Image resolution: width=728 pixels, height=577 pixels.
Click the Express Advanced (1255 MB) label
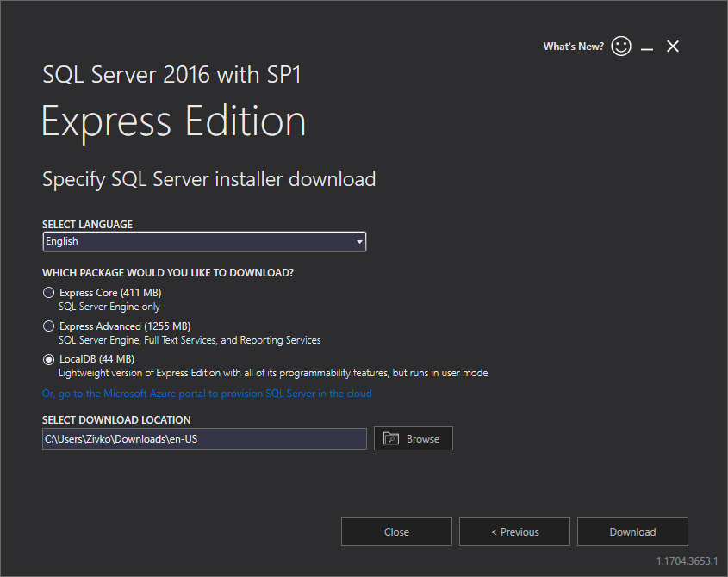[125, 326]
